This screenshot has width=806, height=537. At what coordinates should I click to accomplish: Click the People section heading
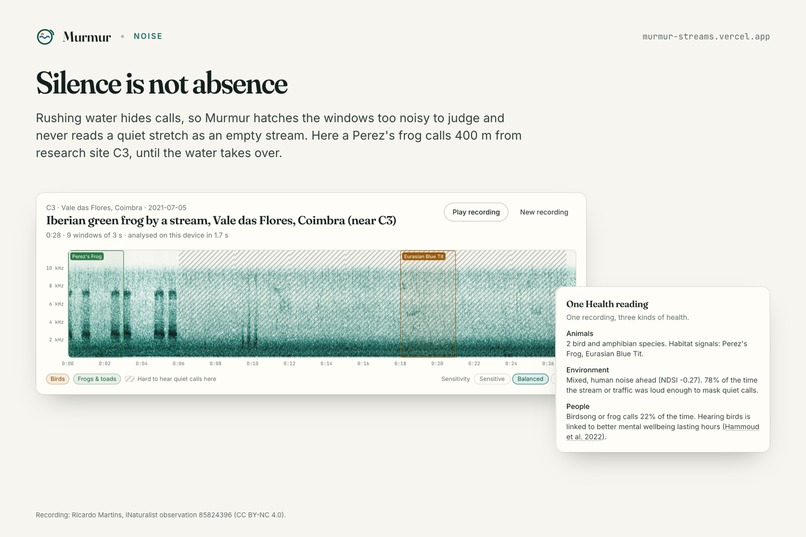click(x=578, y=406)
